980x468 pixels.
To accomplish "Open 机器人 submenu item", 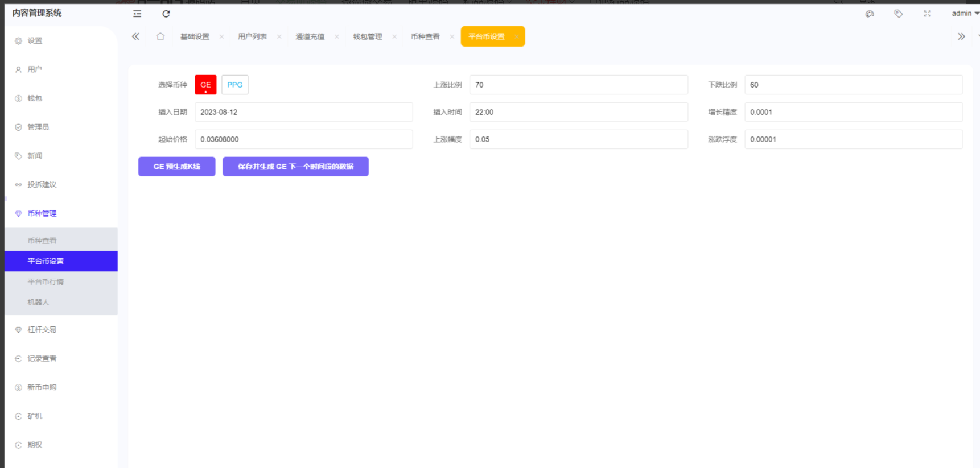I will (x=61, y=302).
